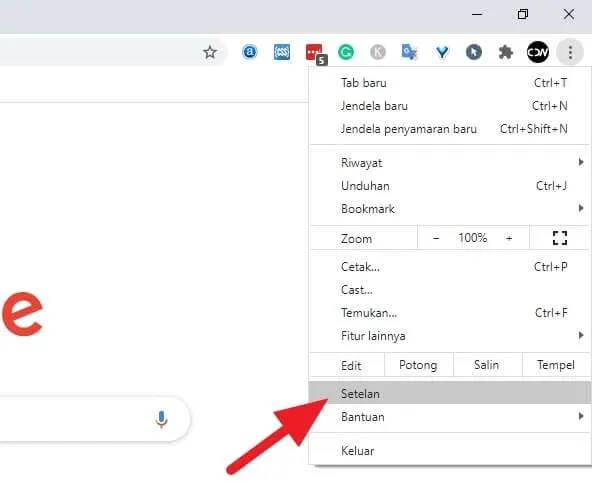Open Unduhan from the menu
Screen dimensions: 592x483
click(449, 186)
